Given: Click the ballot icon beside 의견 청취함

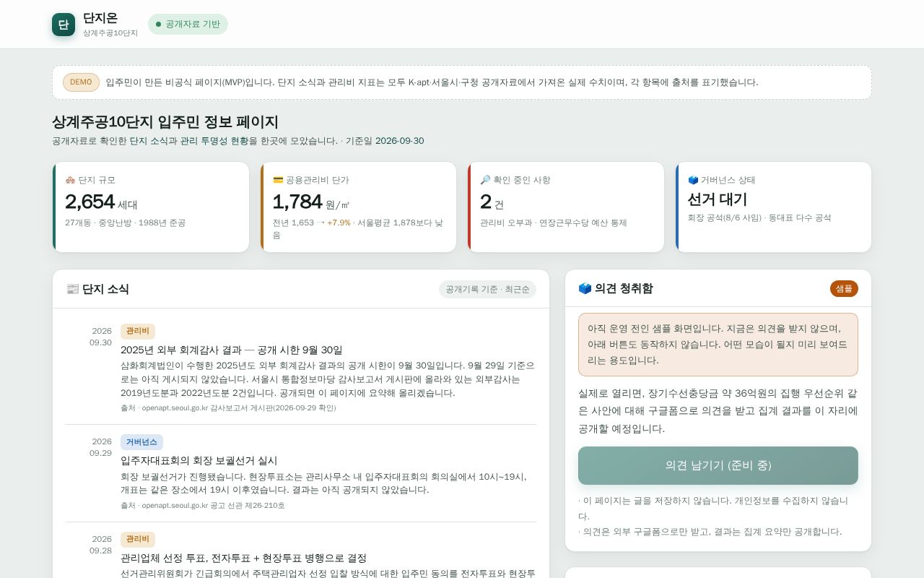Looking at the screenshot, I should click(x=585, y=288).
